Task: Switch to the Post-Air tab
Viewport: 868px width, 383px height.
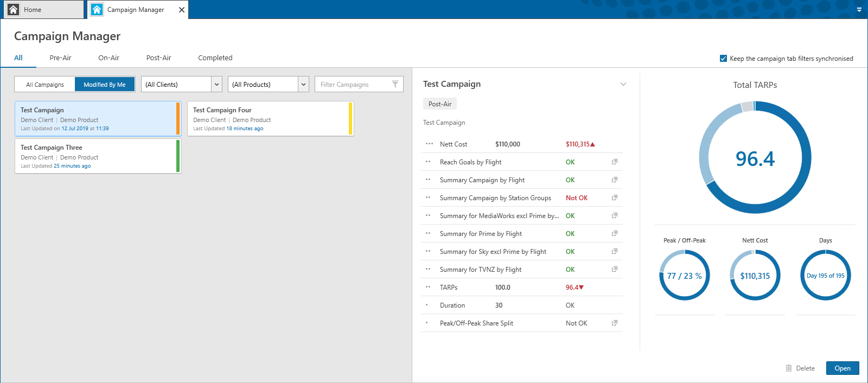Action: pos(158,58)
